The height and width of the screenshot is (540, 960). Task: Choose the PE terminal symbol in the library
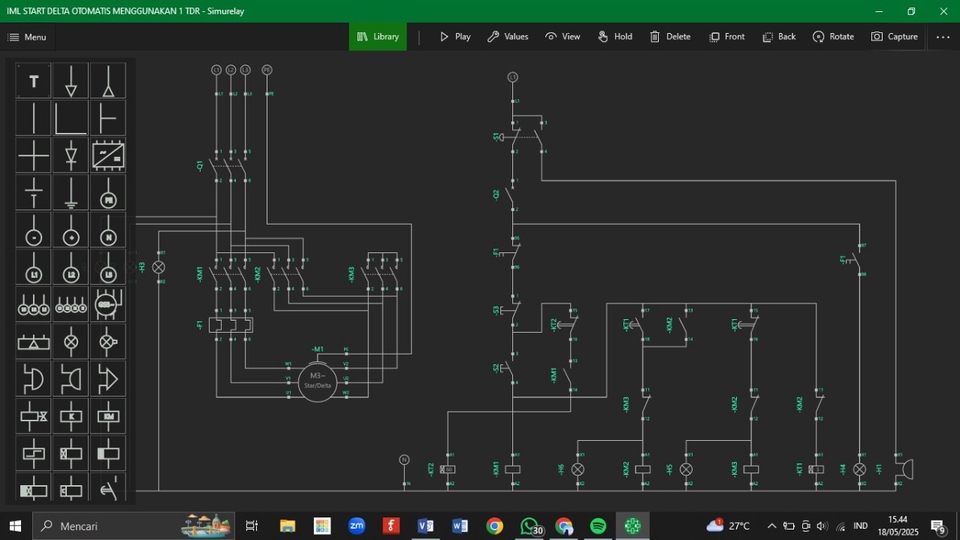pos(108,193)
